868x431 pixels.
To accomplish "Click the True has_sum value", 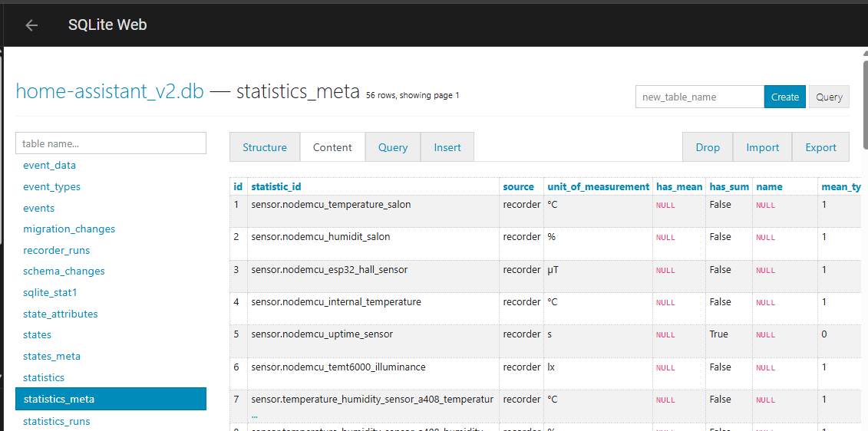I will [718, 334].
